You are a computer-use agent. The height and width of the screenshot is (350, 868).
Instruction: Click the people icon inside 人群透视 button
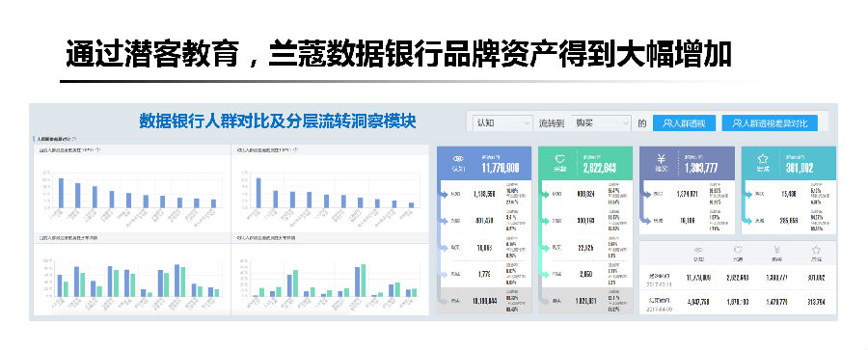pos(667,123)
